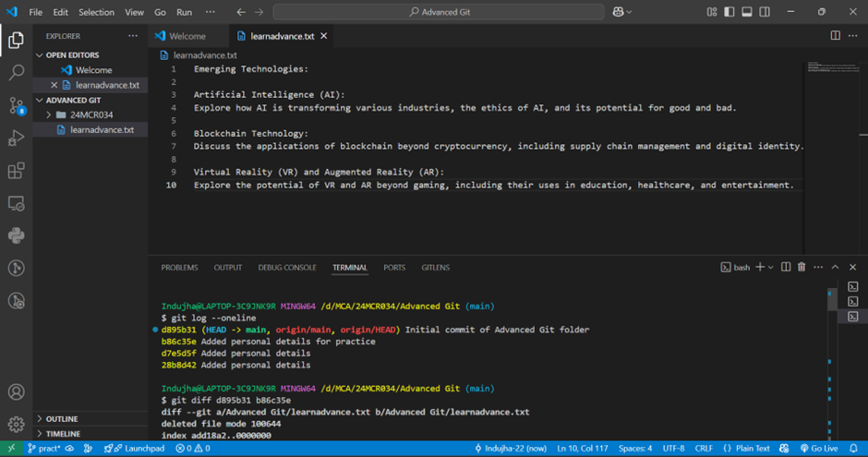Open the Python extension view icon

tap(16, 235)
